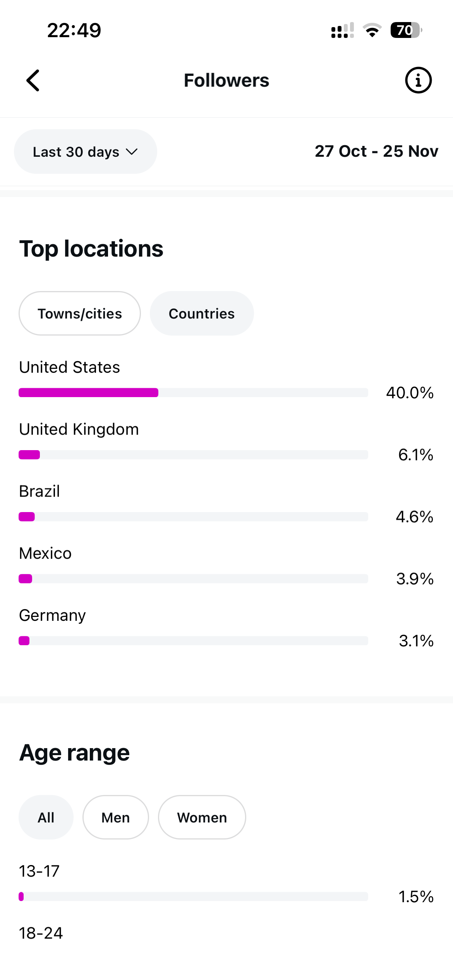Tap the Wi-Fi status icon
The height and width of the screenshot is (980, 453).
372,30
